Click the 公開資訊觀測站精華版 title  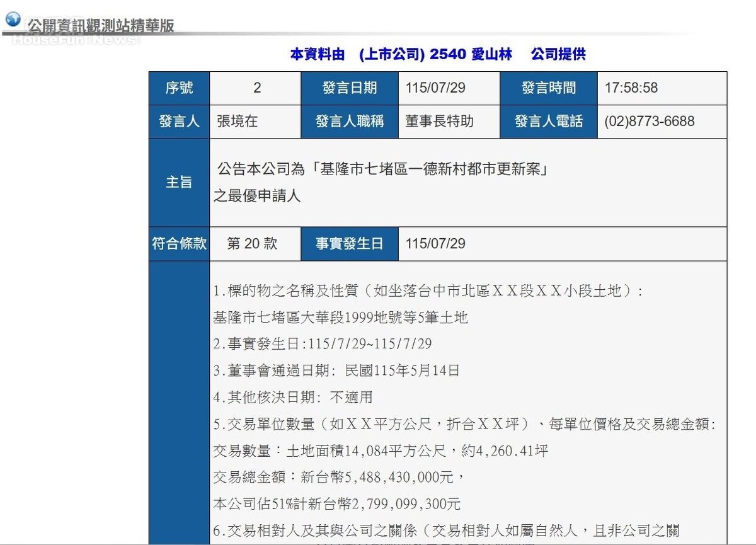(100, 25)
